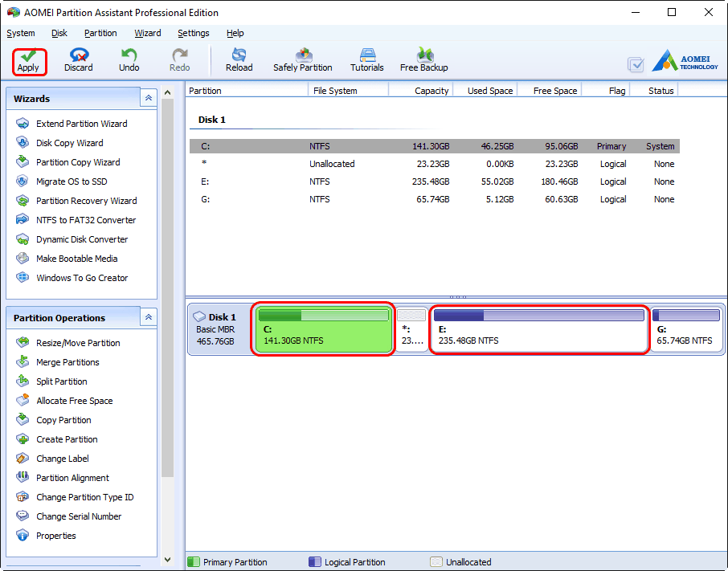Select Partition Alignment operation
728x571 pixels.
click(x=63, y=478)
